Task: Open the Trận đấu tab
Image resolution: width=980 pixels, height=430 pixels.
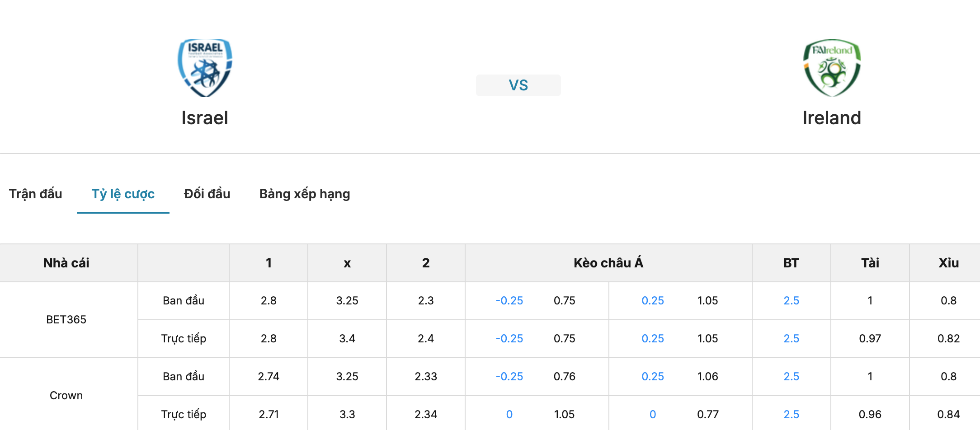Action: point(36,194)
